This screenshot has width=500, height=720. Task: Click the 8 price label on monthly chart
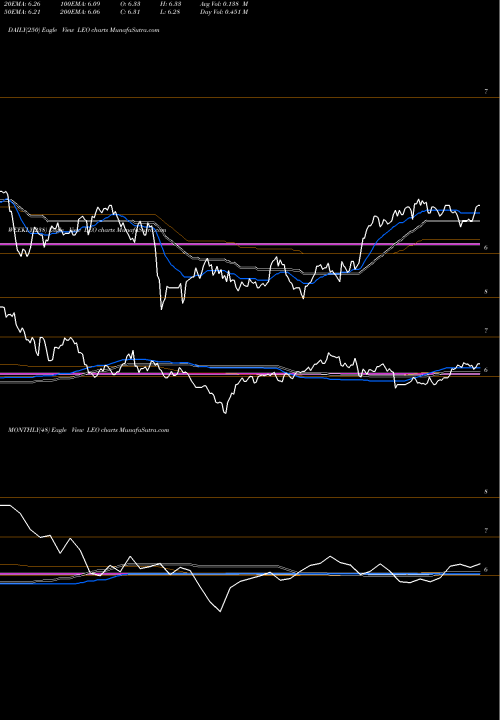point(486,492)
